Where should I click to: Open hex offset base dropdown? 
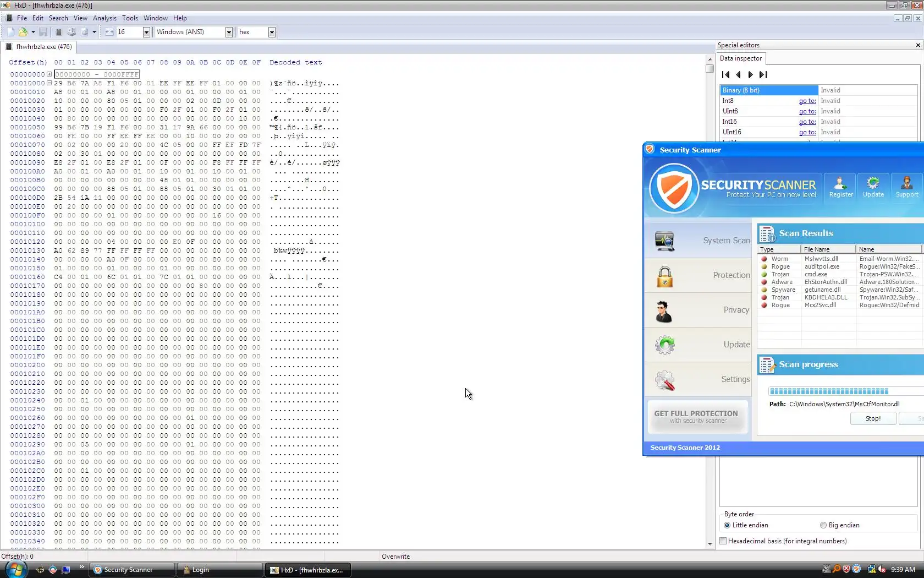(272, 32)
